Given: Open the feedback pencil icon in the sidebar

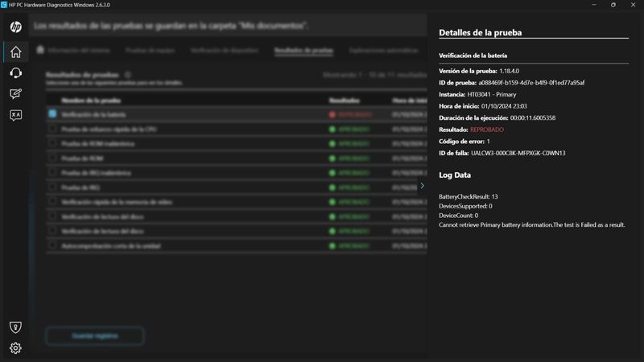Looking at the screenshot, I should [15, 94].
